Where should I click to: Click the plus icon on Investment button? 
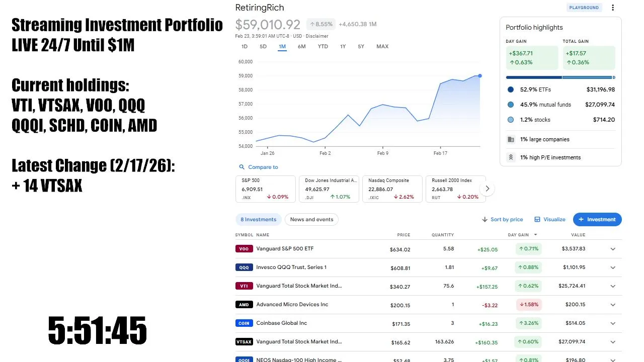tap(581, 220)
